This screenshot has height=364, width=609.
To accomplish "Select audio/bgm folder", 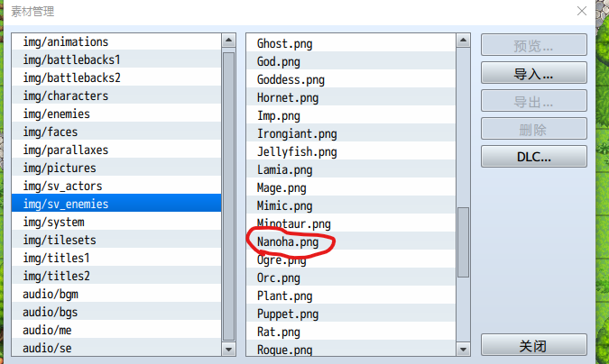I will [116, 294].
